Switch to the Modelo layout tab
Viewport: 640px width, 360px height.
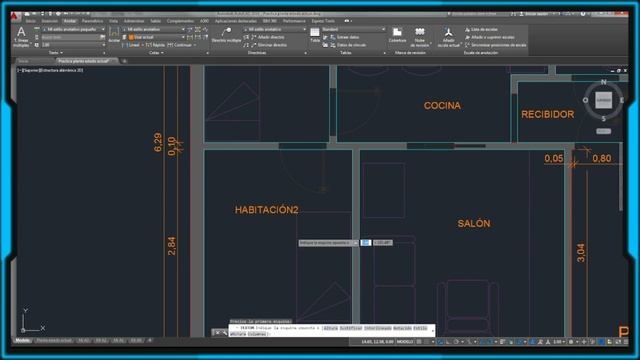click(x=22, y=340)
